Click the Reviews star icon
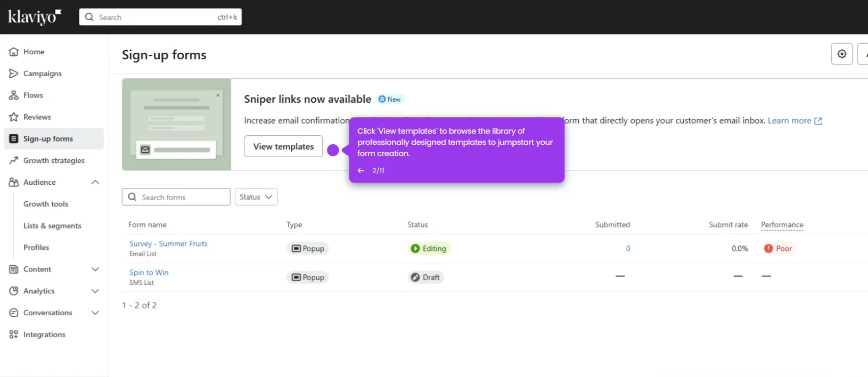The height and width of the screenshot is (377, 868). pos(14,117)
